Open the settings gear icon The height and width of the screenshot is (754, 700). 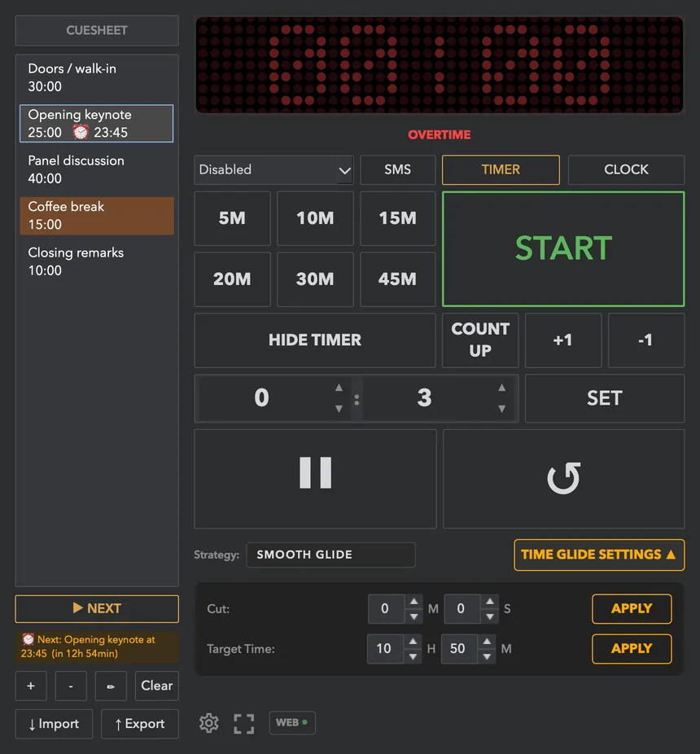(x=208, y=723)
